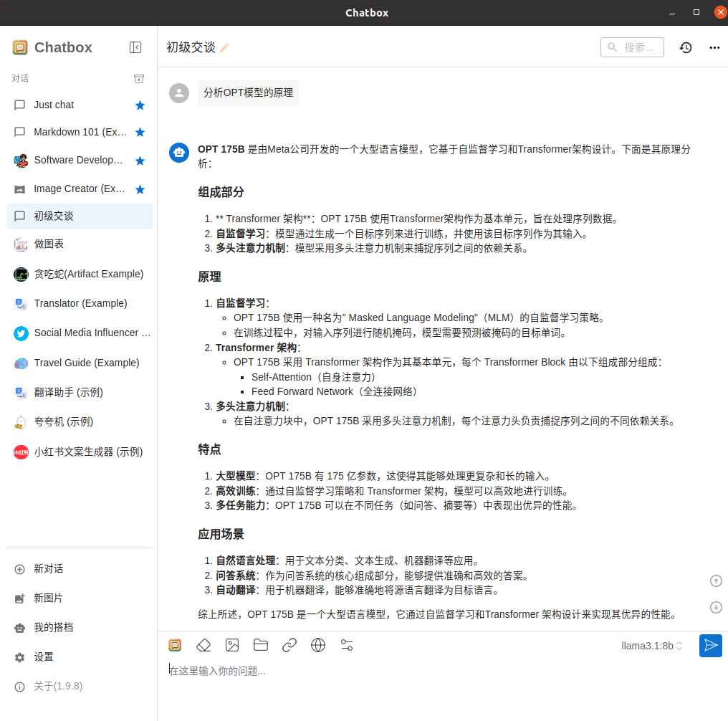Select the 初级交谈 conversation in sidebar
Viewport: 728px width, 721px height.
tap(80, 216)
